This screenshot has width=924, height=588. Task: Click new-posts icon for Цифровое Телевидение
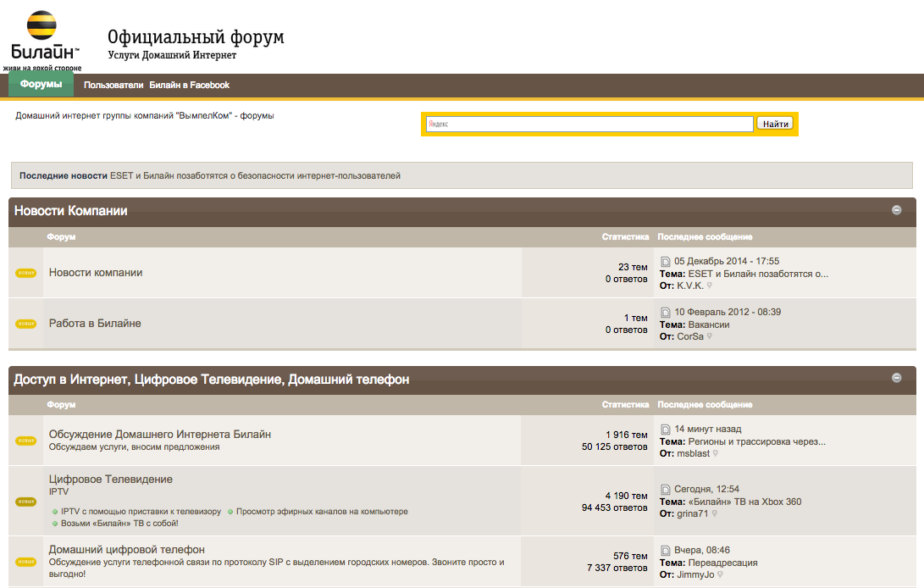tap(26, 502)
